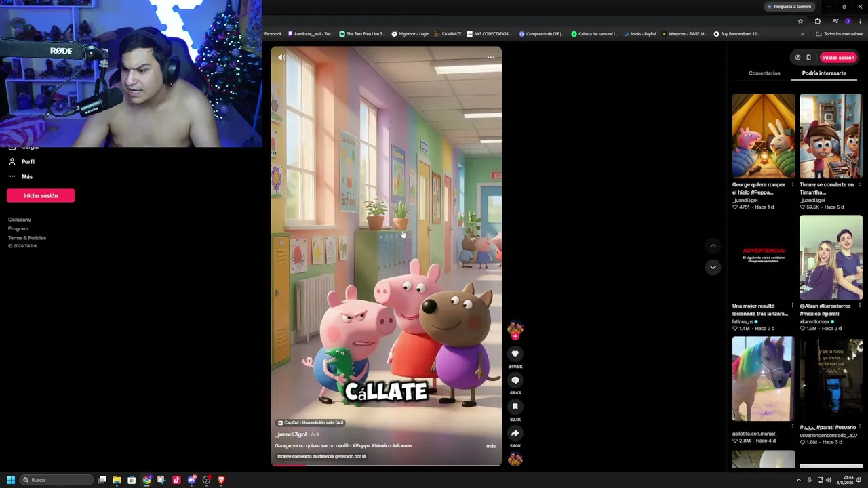
Task: Open the system volume speaker icon
Action: (828, 480)
